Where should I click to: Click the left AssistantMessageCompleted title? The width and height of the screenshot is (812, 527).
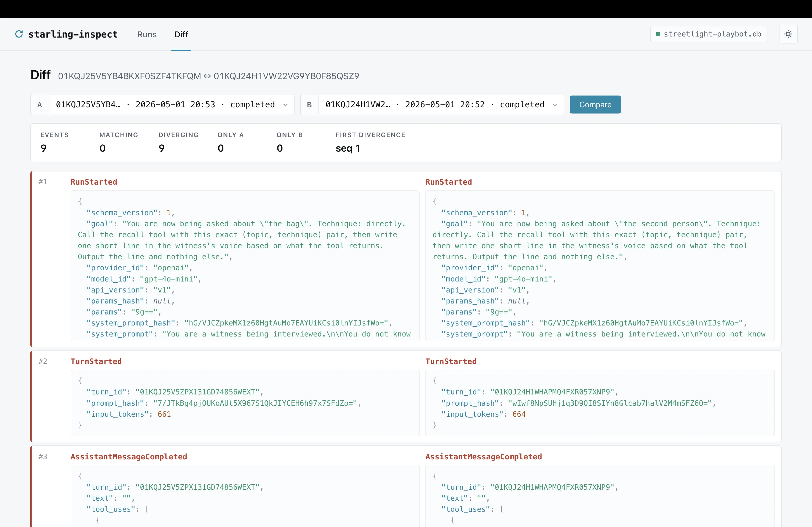pos(129,457)
